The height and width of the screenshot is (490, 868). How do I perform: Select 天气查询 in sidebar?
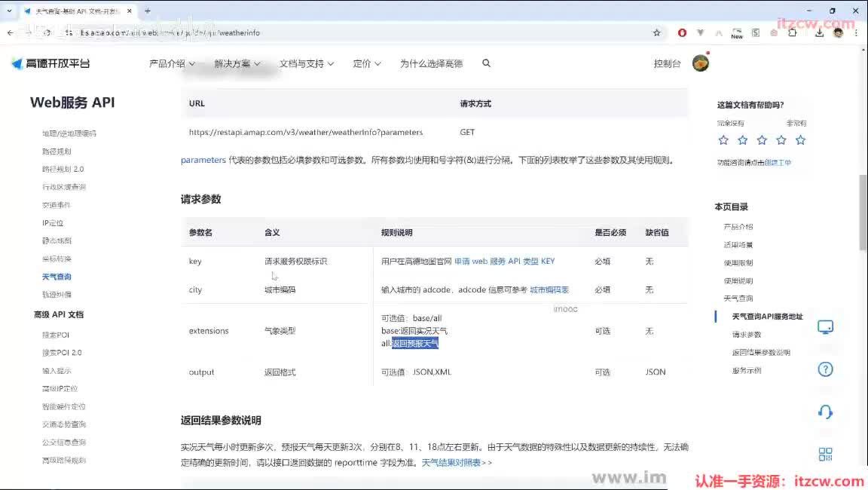pyautogui.click(x=57, y=276)
